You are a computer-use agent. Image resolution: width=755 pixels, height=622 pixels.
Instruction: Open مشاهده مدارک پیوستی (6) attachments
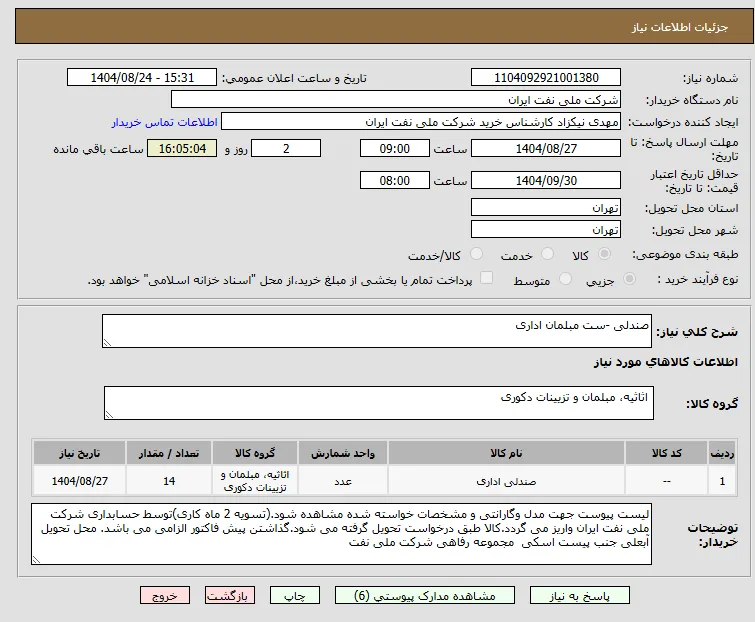point(425,596)
